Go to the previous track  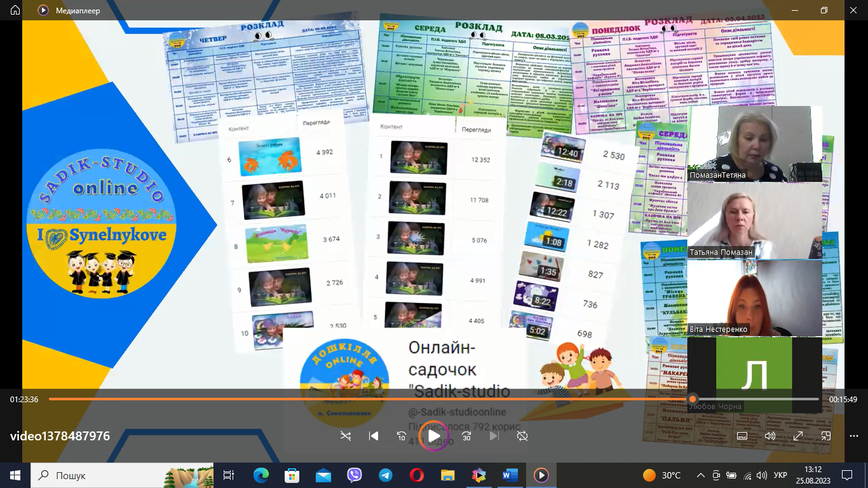click(x=374, y=436)
